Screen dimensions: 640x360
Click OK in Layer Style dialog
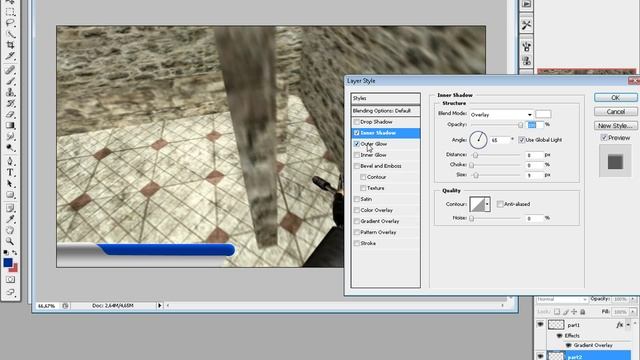click(x=616, y=98)
